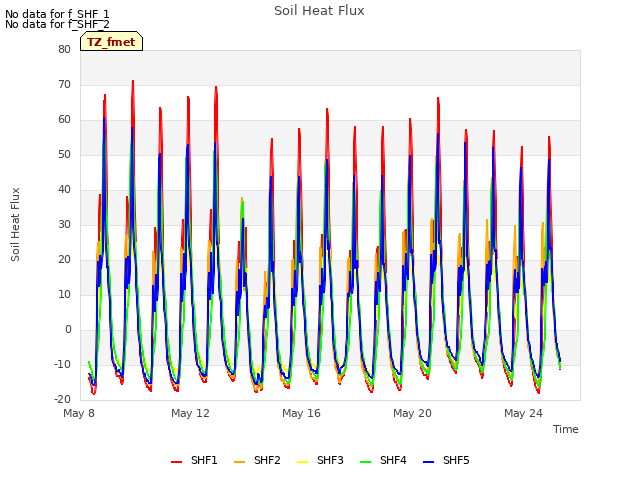Click the 70 y-axis tick label
This screenshot has height=480, width=640.
tap(64, 84)
